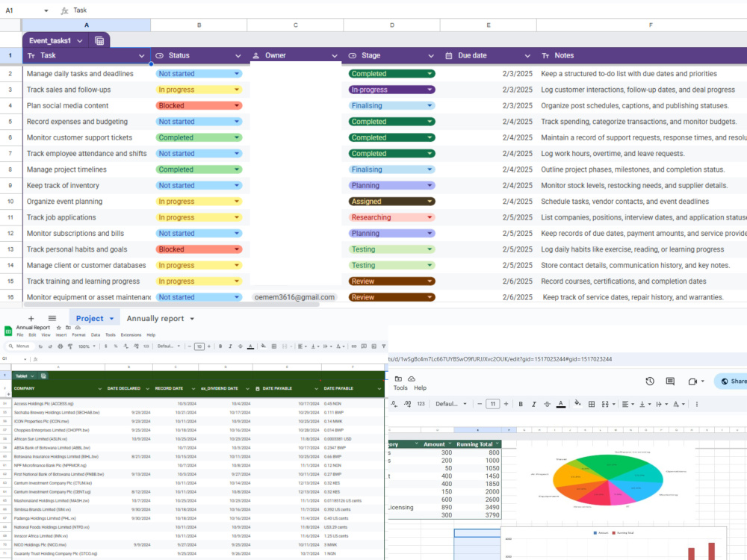Click strikethrough in the pie chart sheet toolbar
This screenshot has height=560, width=747.
tap(548, 404)
